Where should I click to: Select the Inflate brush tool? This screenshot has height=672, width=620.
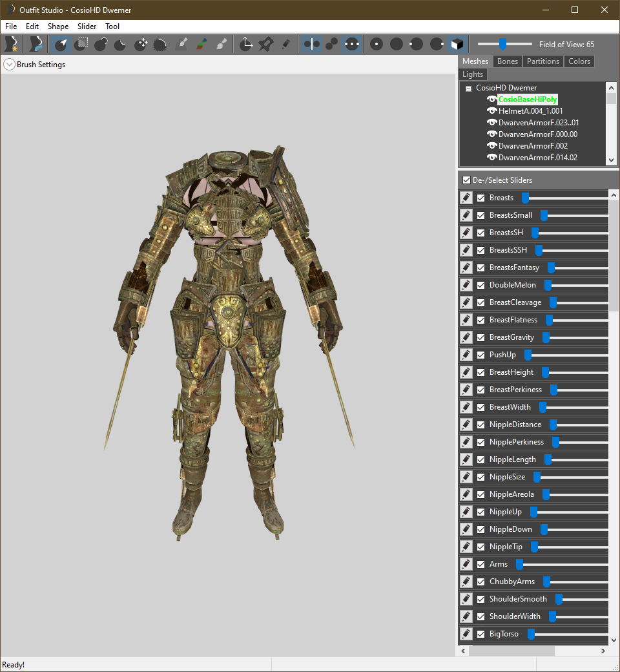coord(101,44)
